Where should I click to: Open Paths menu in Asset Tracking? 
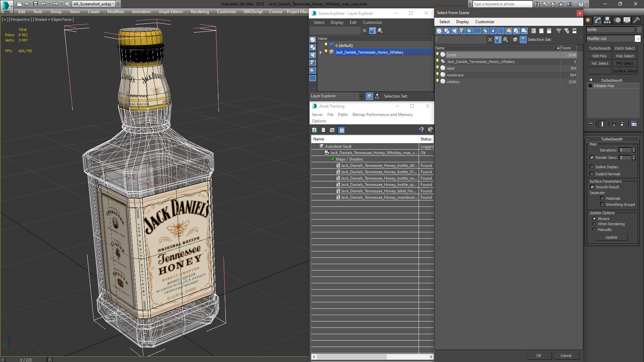[343, 115]
